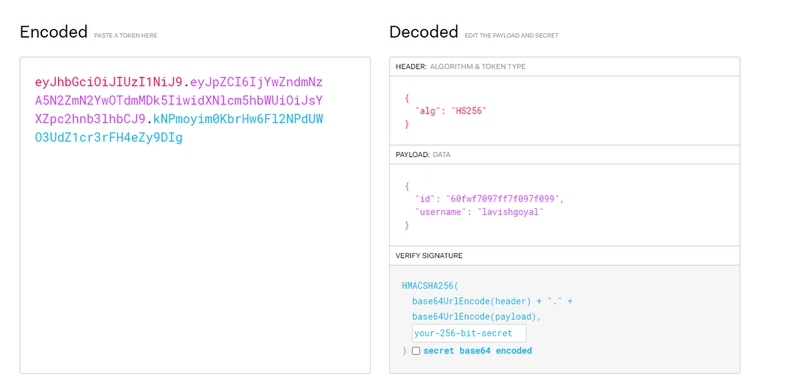Click the EDIT THE PAYLOAD AND SECRET hint
The height and width of the screenshot is (380, 800).
[x=512, y=36]
